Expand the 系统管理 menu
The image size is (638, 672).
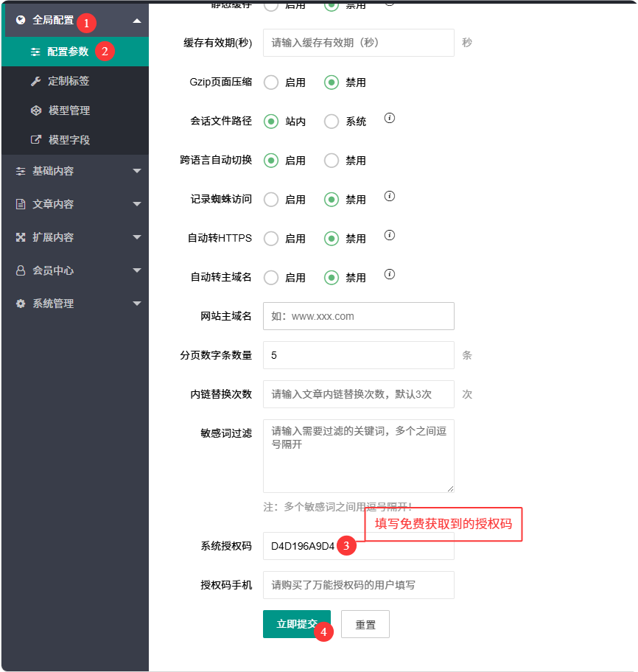click(x=74, y=303)
